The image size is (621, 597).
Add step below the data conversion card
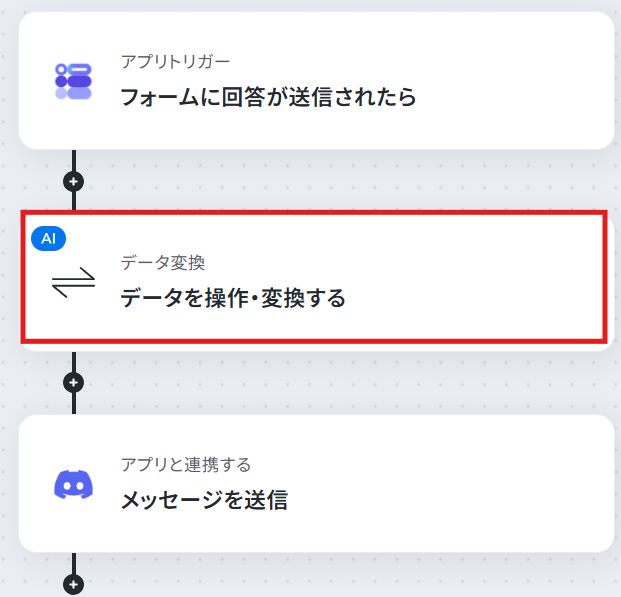tap(74, 383)
